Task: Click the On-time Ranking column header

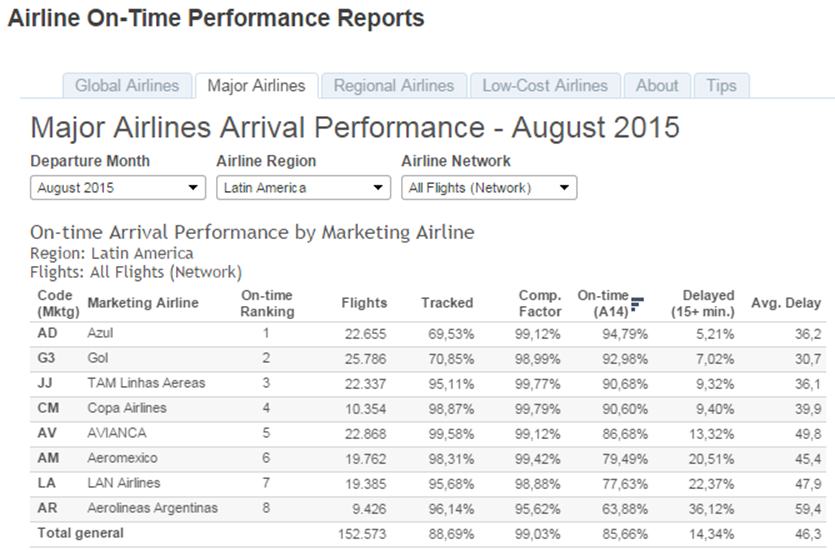Action: (267, 303)
